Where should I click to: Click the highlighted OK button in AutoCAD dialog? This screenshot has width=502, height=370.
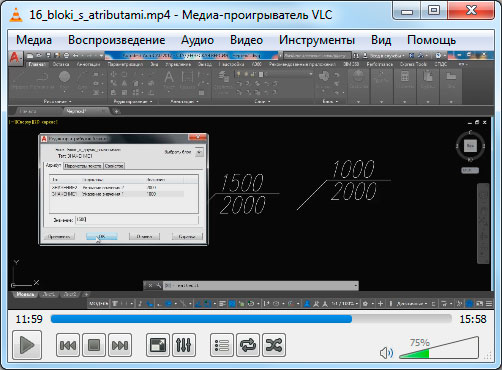[102, 236]
